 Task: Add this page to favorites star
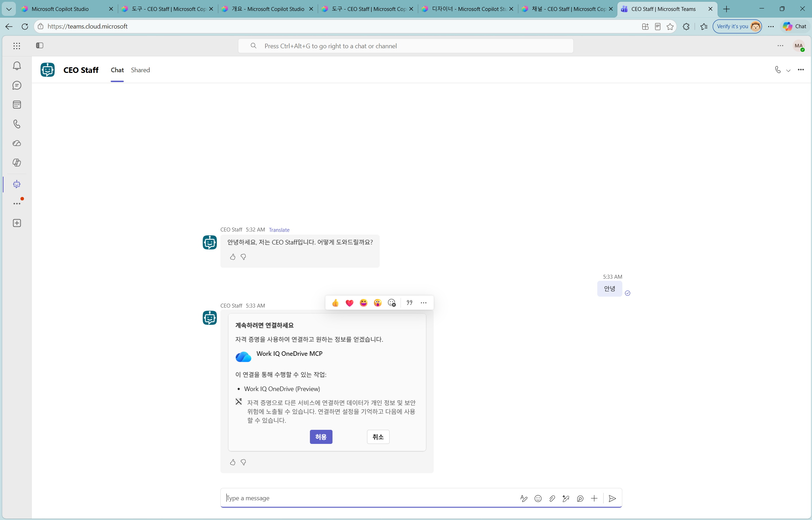coord(670,26)
